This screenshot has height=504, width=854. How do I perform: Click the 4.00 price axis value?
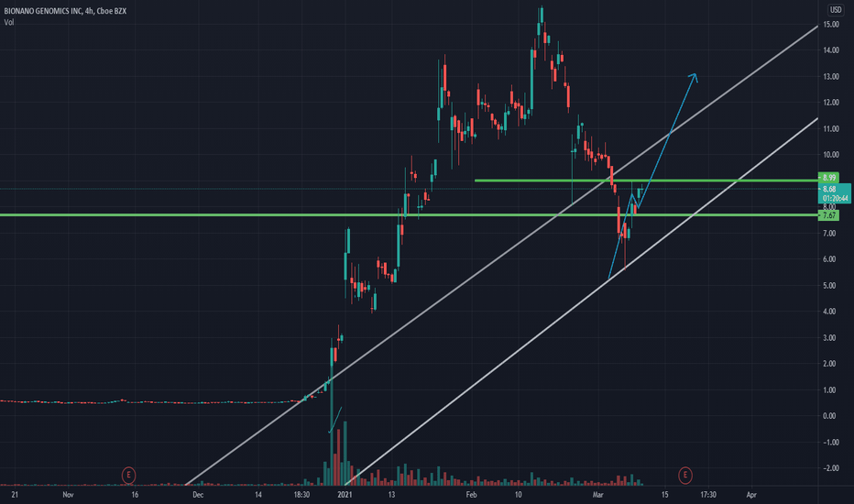click(x=829, y=312)
